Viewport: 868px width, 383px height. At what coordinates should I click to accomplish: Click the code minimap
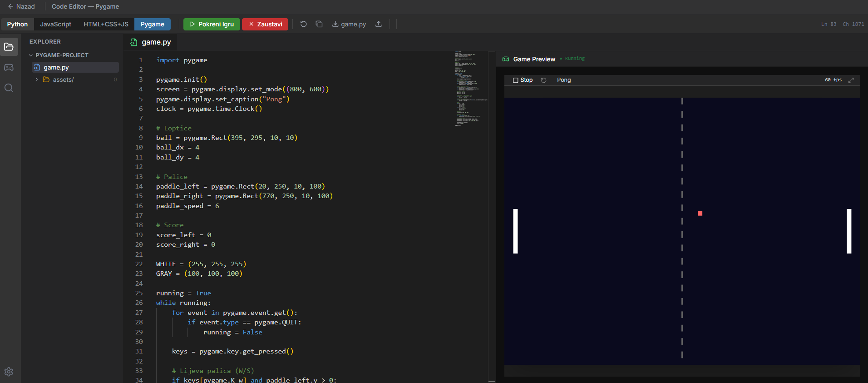click(x=471, y=89)
